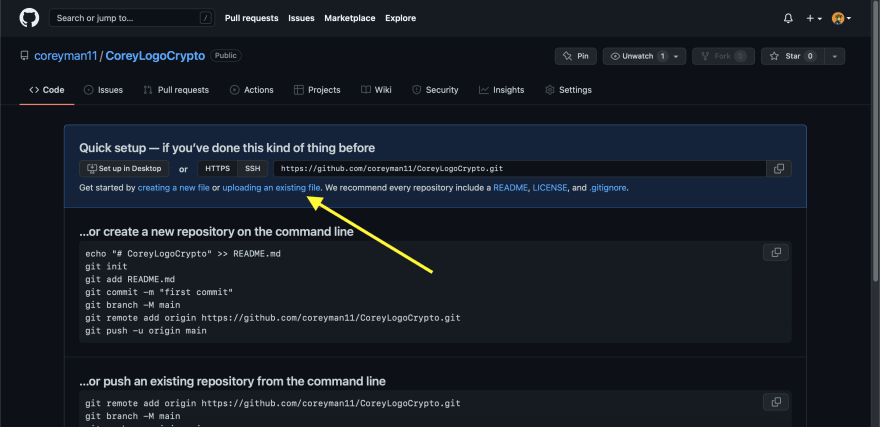Select the SSH clone option
The image size is (880, 427).
point(253,168)
